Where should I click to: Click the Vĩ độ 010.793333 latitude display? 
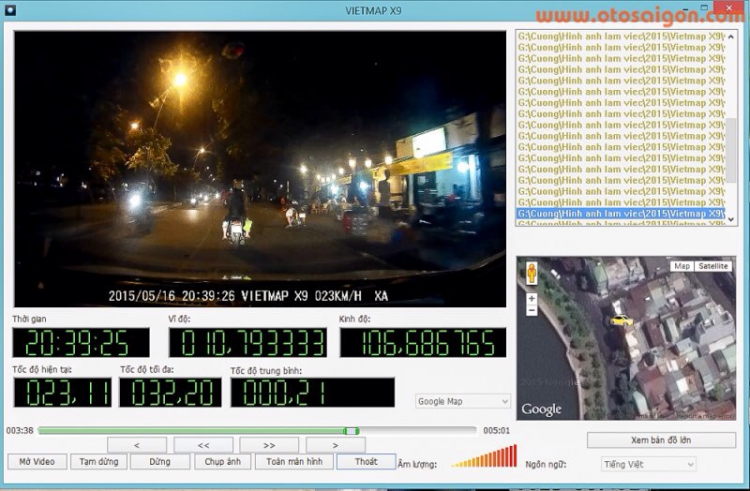pyautogui.click(x=248, y=343)
